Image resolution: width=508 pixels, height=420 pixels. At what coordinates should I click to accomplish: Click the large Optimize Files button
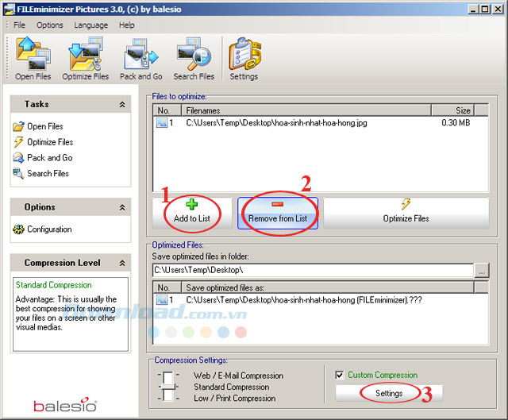pos(406,214)
